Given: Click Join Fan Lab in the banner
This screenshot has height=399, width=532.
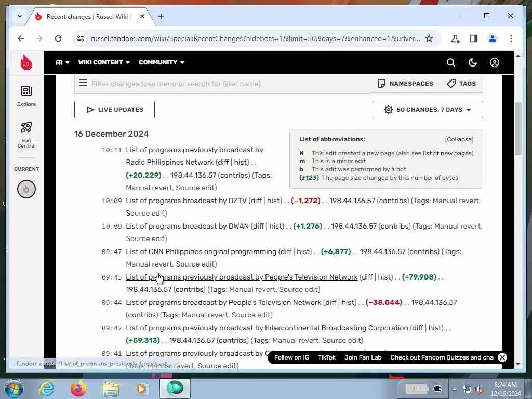Looking at the screenshot, I should [x=363, y=357].
